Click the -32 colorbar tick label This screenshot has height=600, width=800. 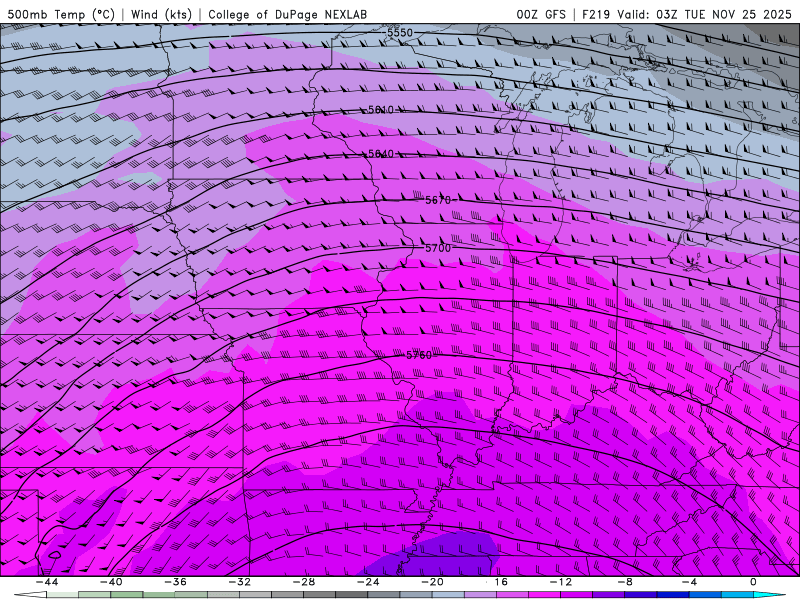240,582
